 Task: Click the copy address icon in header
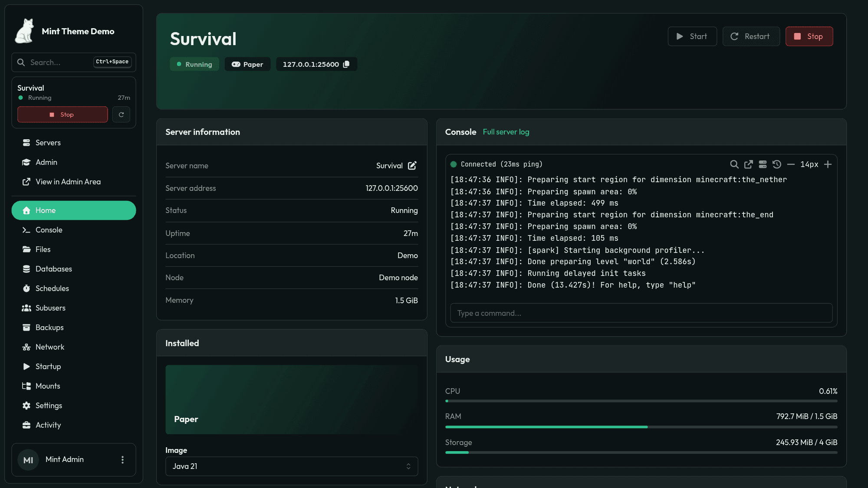[346, 64]
